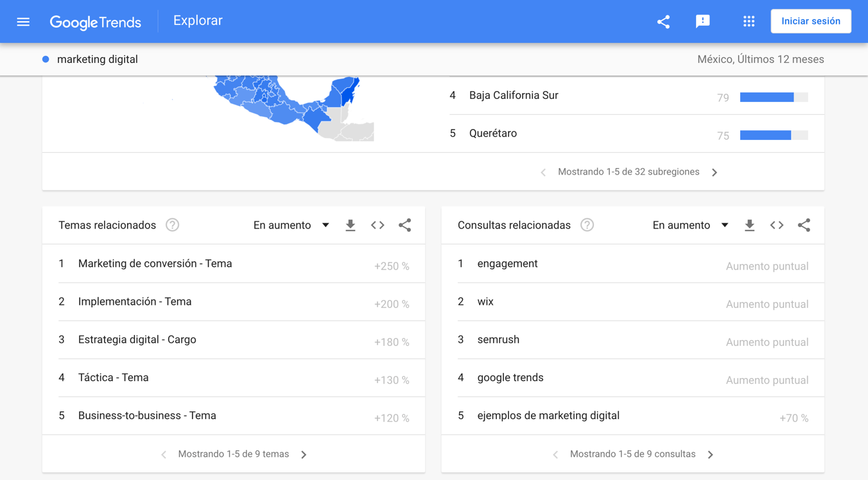The width and height of the screenshot is (868, 480).
Task: Open the hamburger main menu
Action: (x=23, y=21)
